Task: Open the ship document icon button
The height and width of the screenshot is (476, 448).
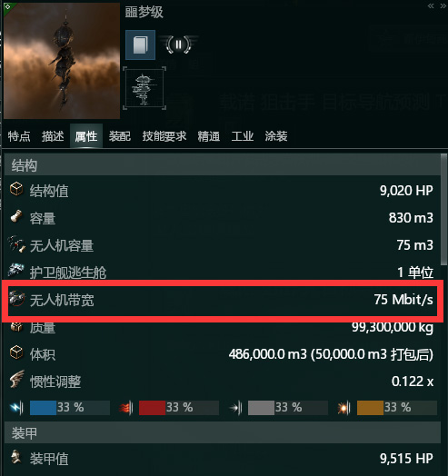Action: pos(140,45)
